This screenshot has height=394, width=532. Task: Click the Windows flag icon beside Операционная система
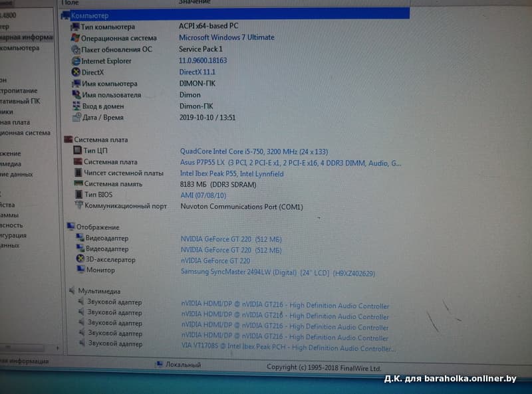coord(75,38)
